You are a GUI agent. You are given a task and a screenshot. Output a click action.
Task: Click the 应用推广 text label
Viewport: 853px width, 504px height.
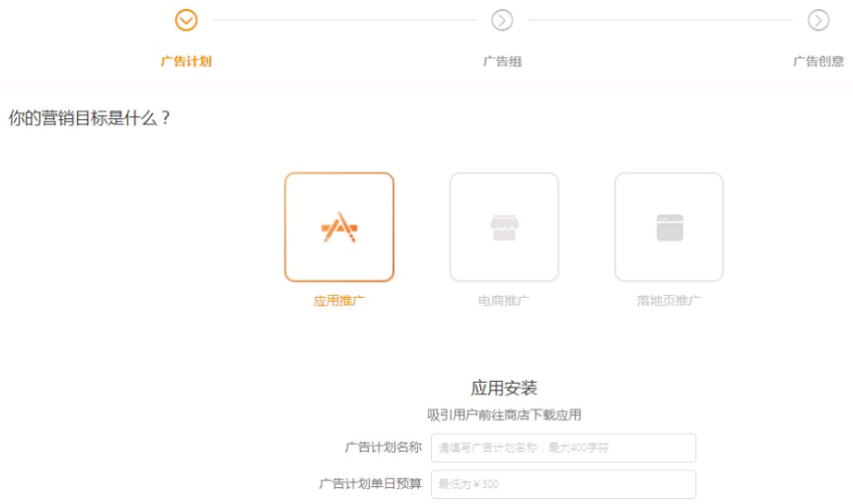coord(339,301)
